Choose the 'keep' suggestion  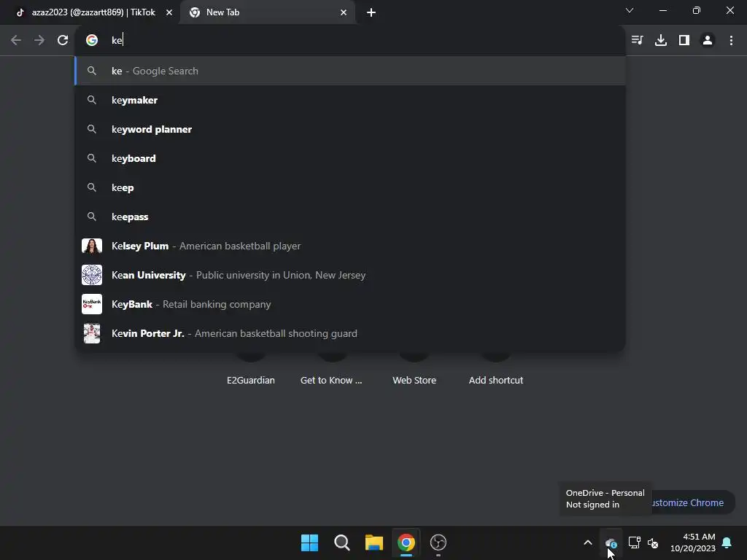click(x=350, y=187)
